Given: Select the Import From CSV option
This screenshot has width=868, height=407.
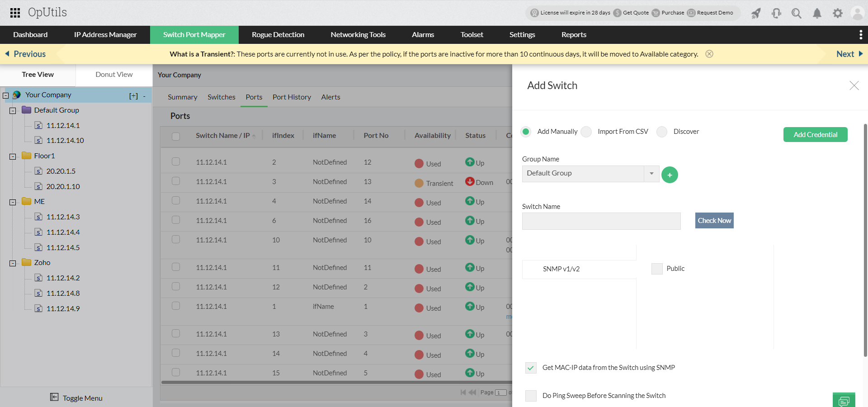Looking at the screenshot, I should [586, 132].
